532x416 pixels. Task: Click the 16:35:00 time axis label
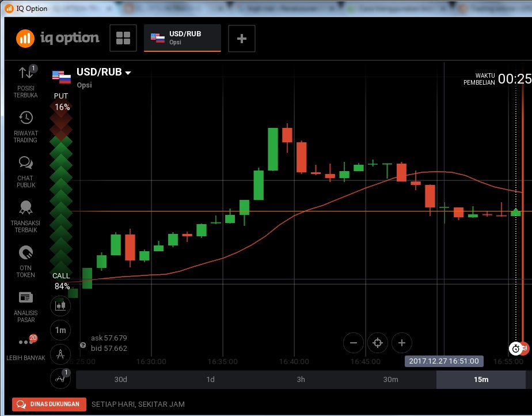pos(223,362)
